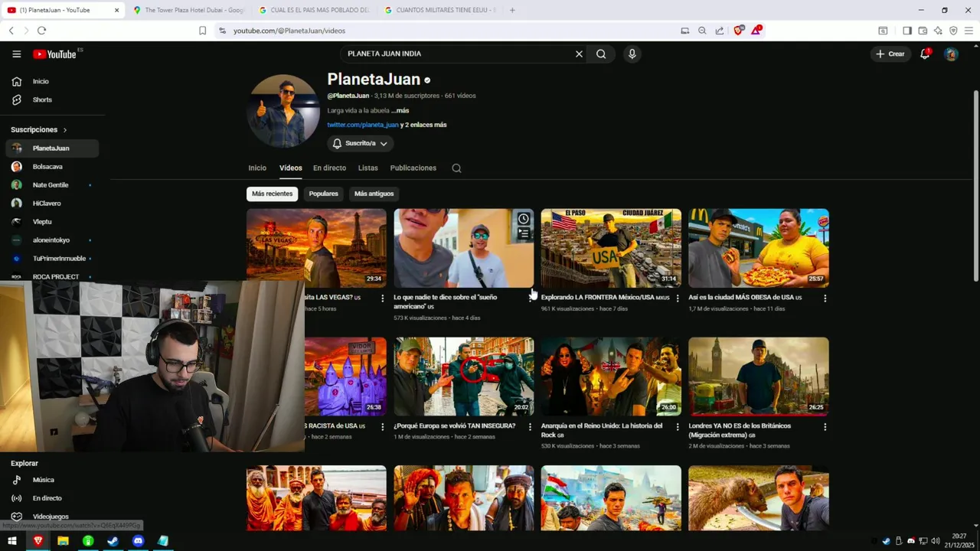Expand the Suscripciones section chevron
Screen dimensions: 980x551
coord(65,130)
